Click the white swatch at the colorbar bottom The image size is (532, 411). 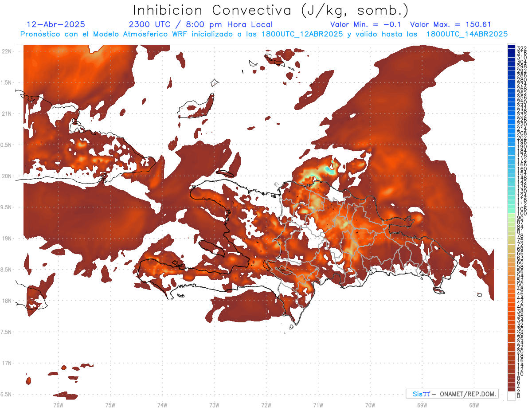(x=512, y=396)
